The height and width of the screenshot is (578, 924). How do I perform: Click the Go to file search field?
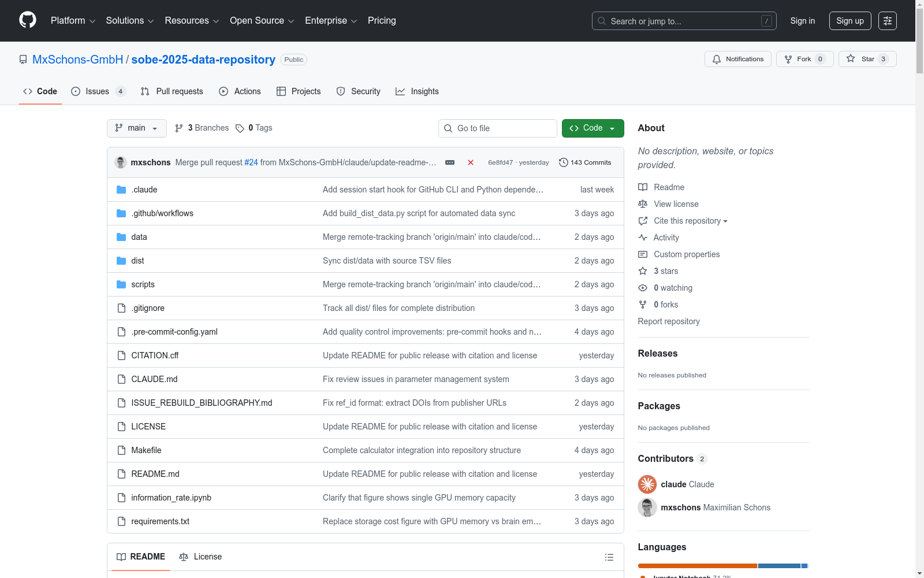point(498,128)
